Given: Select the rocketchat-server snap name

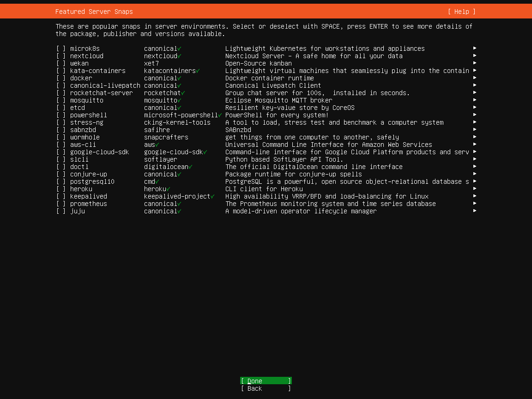Looking at the screenshot, I should [x=102, y=93].
